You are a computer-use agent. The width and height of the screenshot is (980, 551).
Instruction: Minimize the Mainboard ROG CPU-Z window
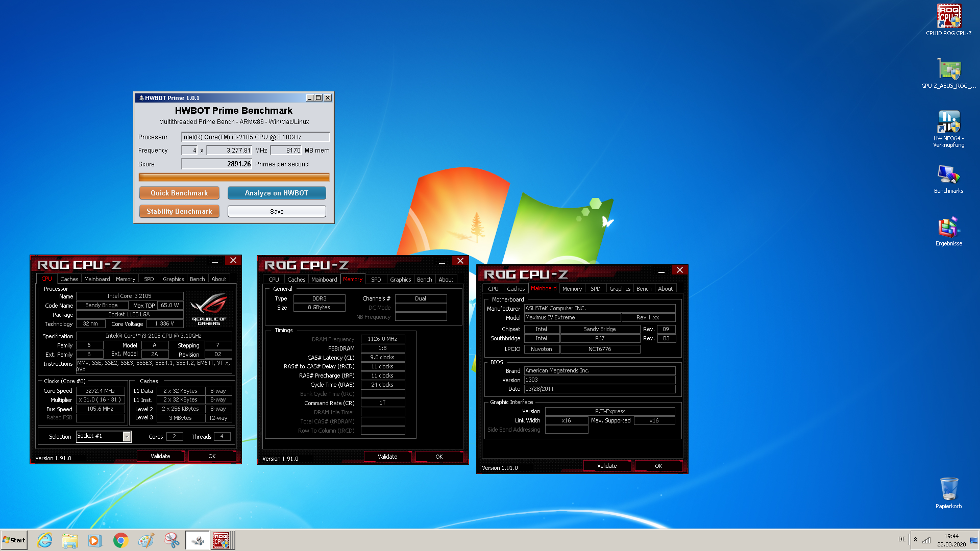(x=661, y=271)
